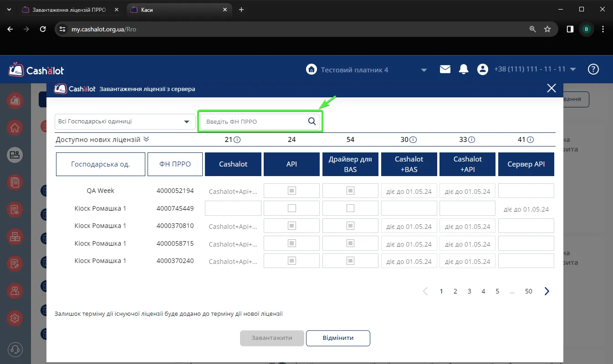Click the Сервер API cell for 4000052194
Screen dimensions: 613x364
click(526, 191)
